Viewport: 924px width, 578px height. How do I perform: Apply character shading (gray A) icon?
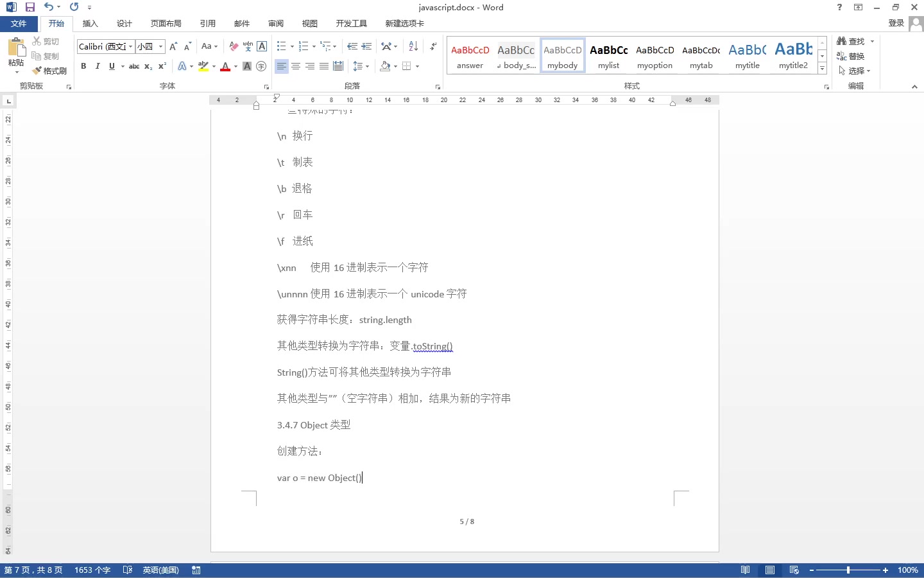[247, 66]
